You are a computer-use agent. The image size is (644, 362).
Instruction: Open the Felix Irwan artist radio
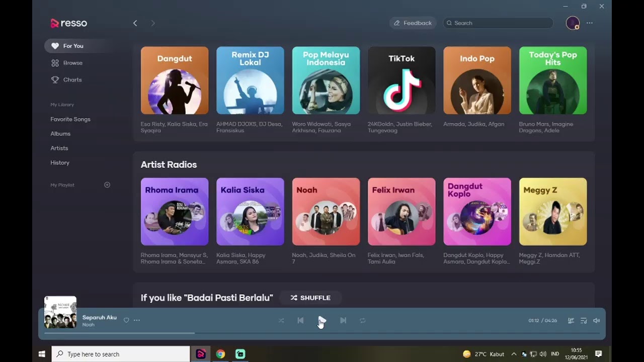(x=401, y=212)
